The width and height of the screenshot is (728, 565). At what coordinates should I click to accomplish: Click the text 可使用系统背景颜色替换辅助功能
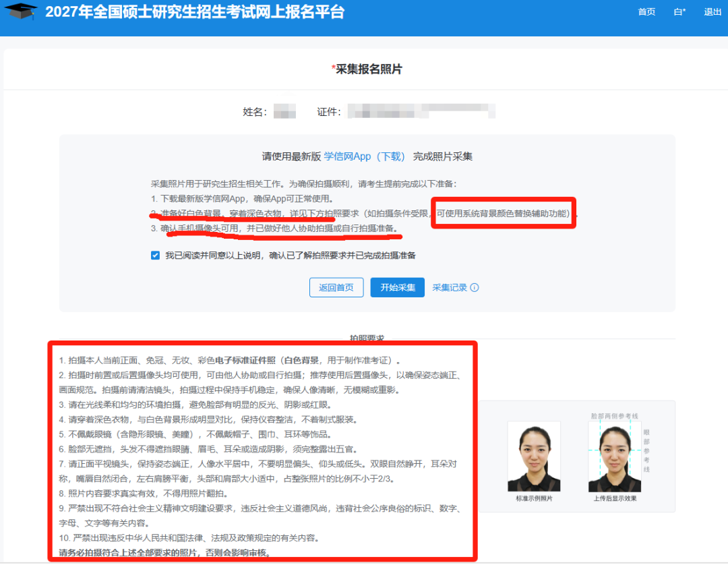504,214
